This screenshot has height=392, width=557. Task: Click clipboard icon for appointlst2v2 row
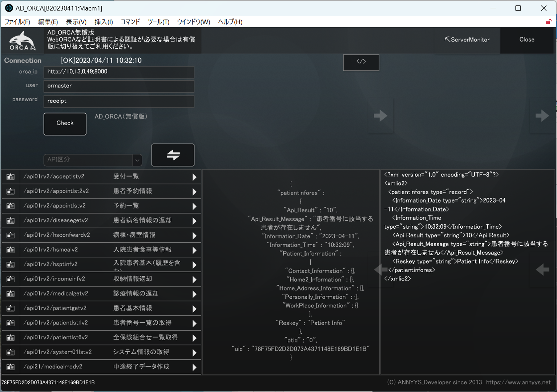(11, 191)
